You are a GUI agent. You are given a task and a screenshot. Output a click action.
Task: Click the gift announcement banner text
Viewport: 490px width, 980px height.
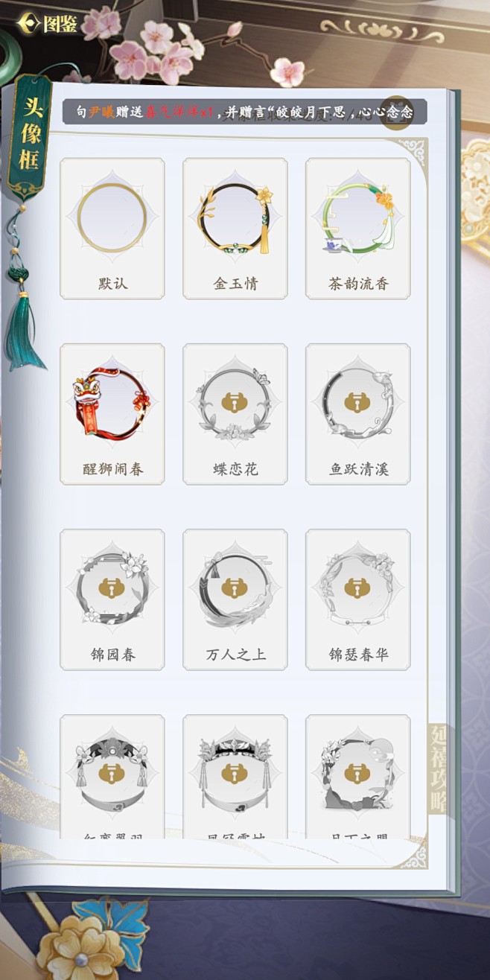pos(244,112)
